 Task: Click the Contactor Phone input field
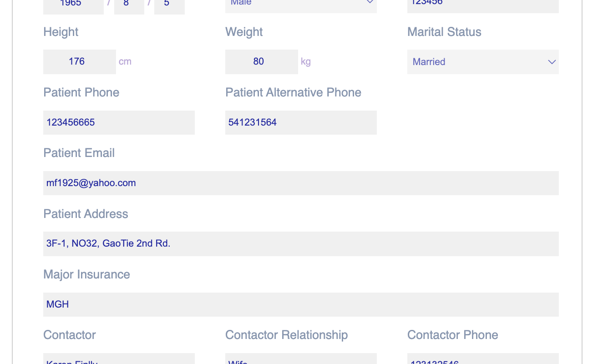click(482, 359)
